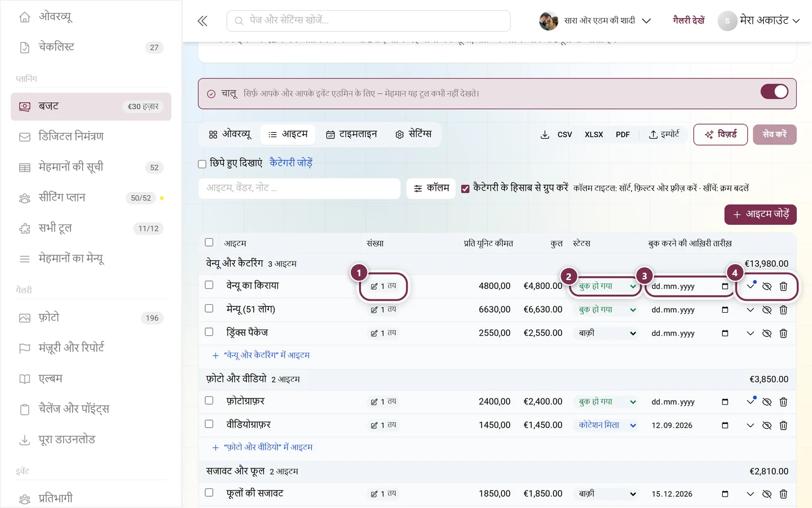
Task: Click the आइटम जोड़ें button
Action: [x=760, y=214]
